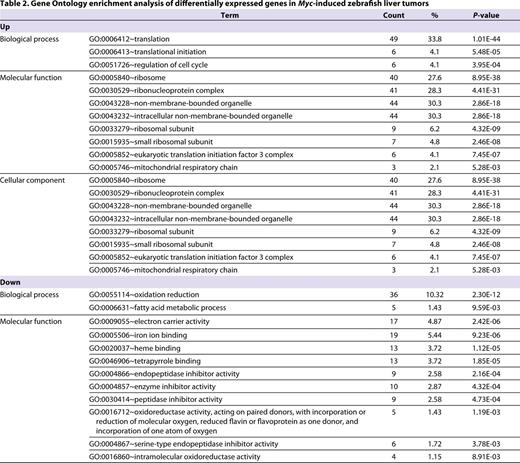The height and width of the screenshot is (463, 520).
Task: Click the percentage value '1.15'
Action: click(x=435, y=457)
